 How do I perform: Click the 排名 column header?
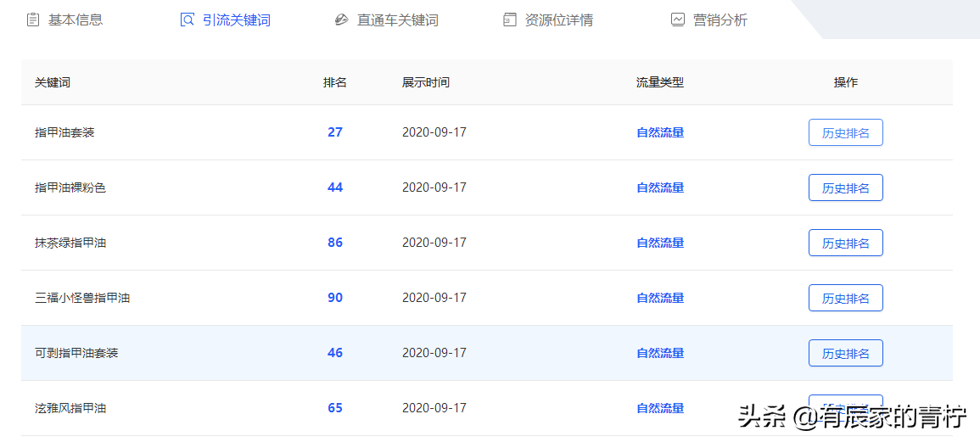point(335,82)
